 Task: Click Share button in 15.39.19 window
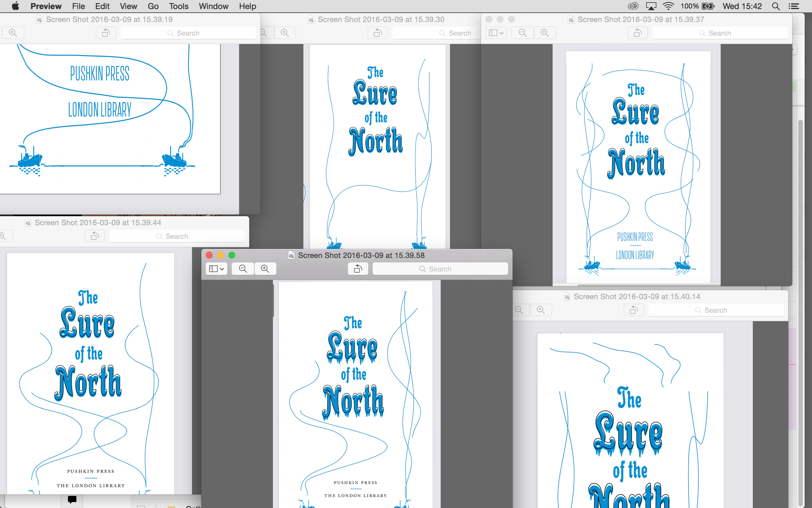106,32
